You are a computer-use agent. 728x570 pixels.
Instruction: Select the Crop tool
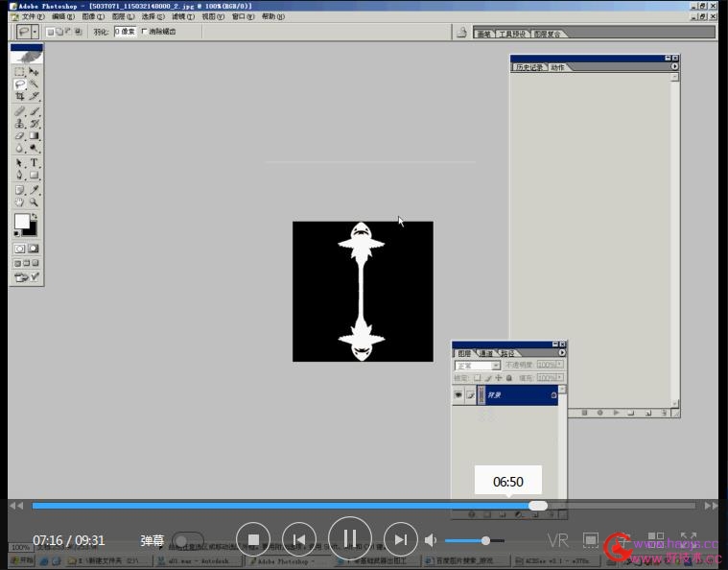coord(19,96)
